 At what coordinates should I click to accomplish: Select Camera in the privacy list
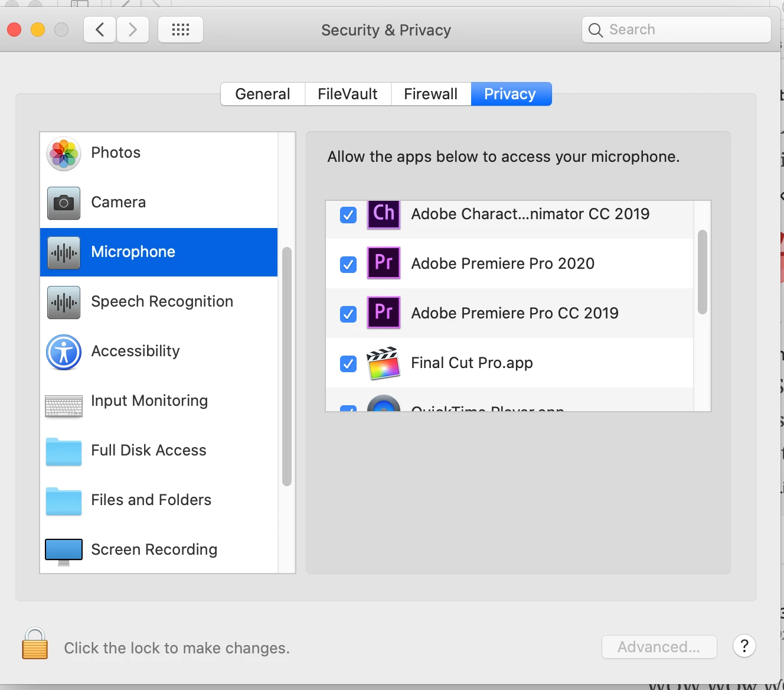point(159,203)
